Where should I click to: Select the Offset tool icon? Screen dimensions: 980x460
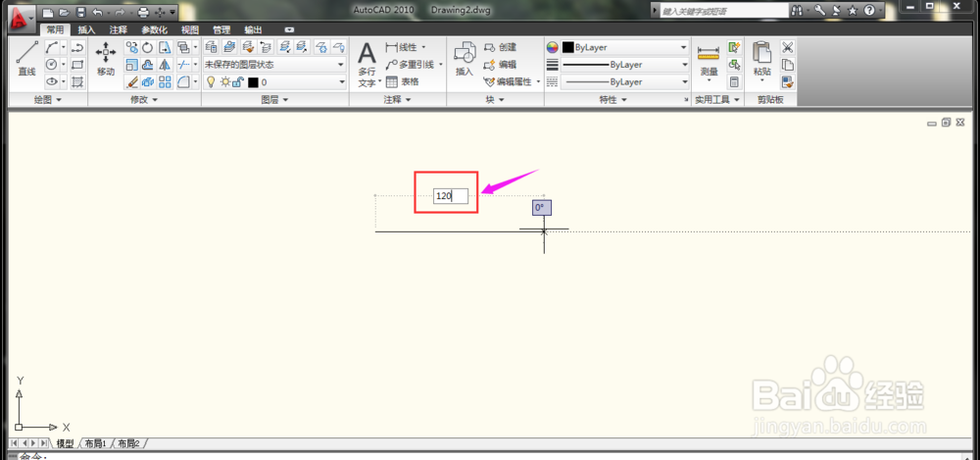[148, 65]
